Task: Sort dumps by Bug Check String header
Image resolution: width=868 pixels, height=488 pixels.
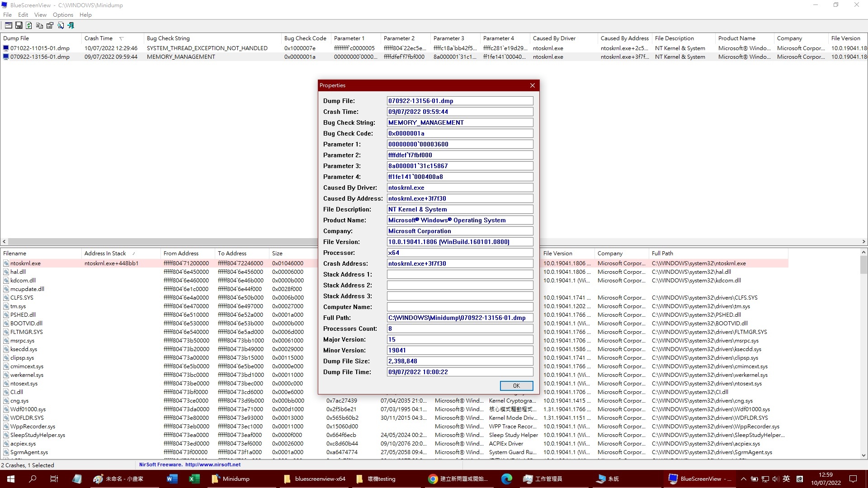Action: pos(168,38)
